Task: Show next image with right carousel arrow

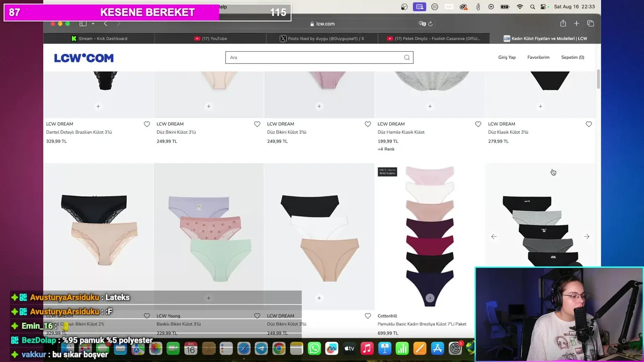Action: click(587, 236)
